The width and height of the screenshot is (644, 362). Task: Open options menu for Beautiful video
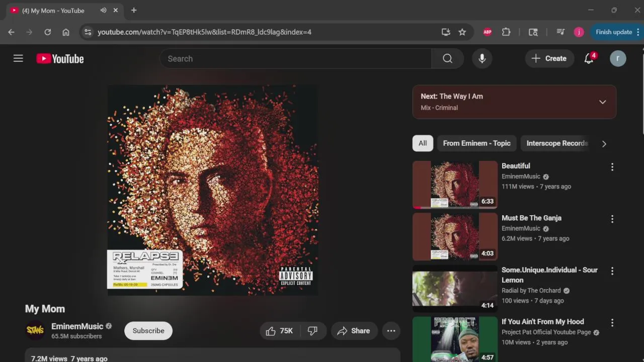click(612, 167)
